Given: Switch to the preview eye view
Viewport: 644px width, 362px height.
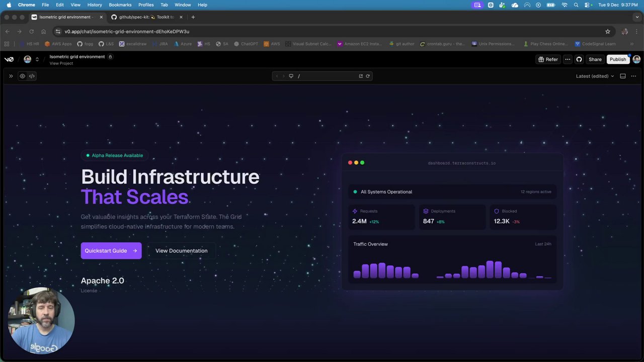Looking at the screenshot, I should (x=22, y=76).
